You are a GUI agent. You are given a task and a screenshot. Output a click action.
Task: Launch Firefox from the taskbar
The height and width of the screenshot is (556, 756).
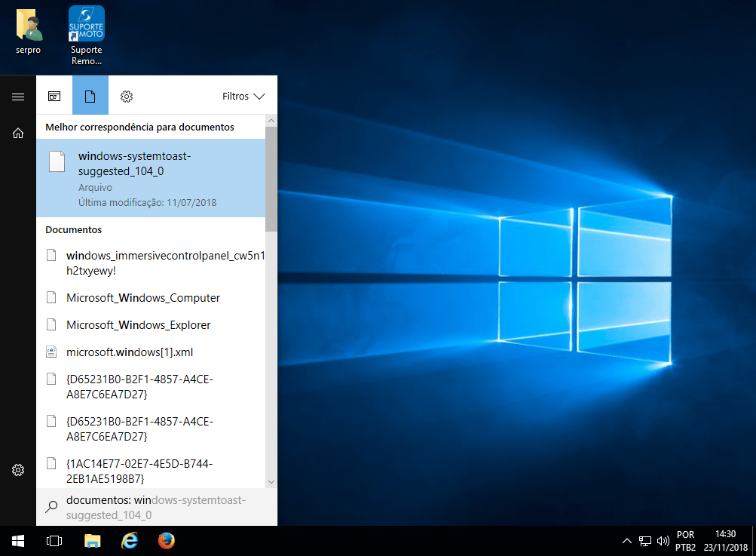point(166,541)
